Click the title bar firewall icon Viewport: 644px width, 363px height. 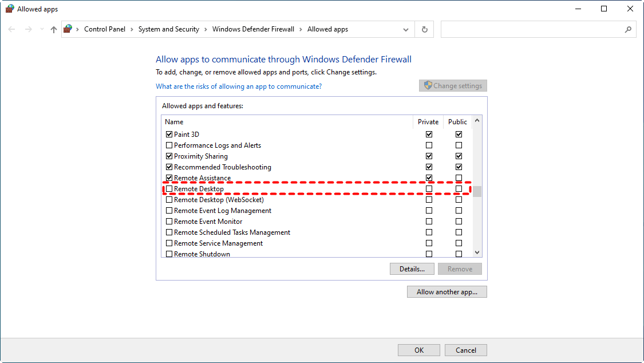pyautogui.click(x=10, y=9)
